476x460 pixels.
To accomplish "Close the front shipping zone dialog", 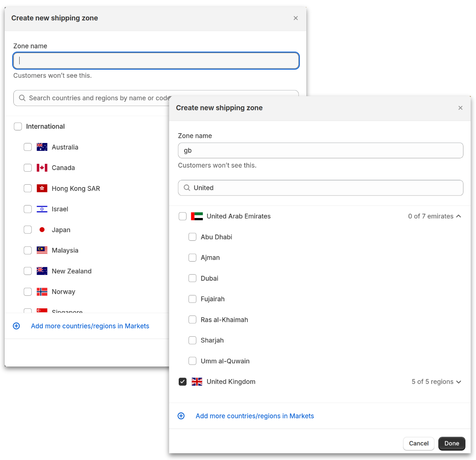I will [x=460, y=108].
